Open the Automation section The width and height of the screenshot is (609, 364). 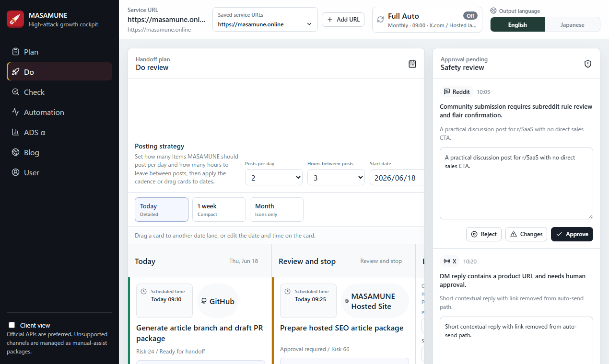(x=59, y=112)
